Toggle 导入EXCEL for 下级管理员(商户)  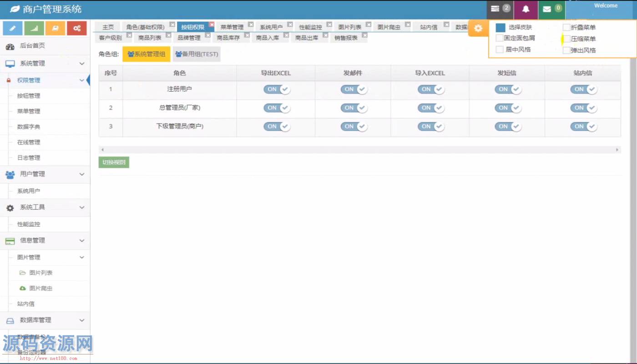(431, 127)
